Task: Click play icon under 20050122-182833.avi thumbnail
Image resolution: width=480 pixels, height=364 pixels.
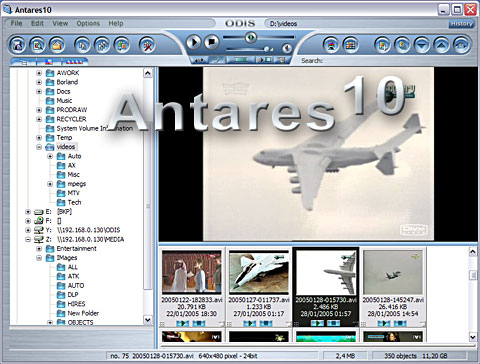Action: pos(182,323)
